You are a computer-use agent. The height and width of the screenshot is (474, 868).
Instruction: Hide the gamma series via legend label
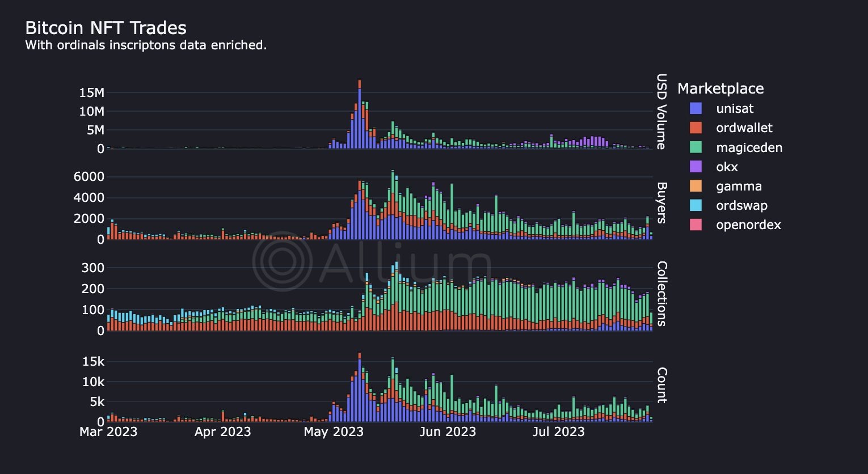pos(739,187)
